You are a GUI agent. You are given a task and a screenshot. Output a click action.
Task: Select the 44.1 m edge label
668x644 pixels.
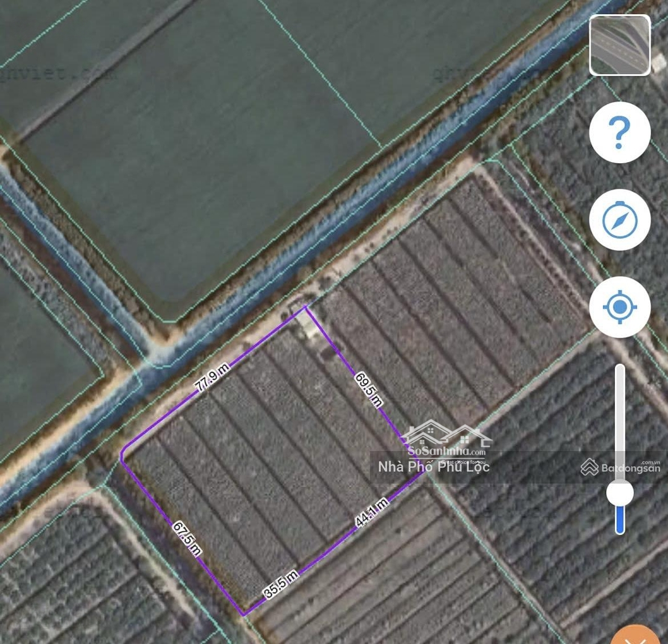coord(372,512)
